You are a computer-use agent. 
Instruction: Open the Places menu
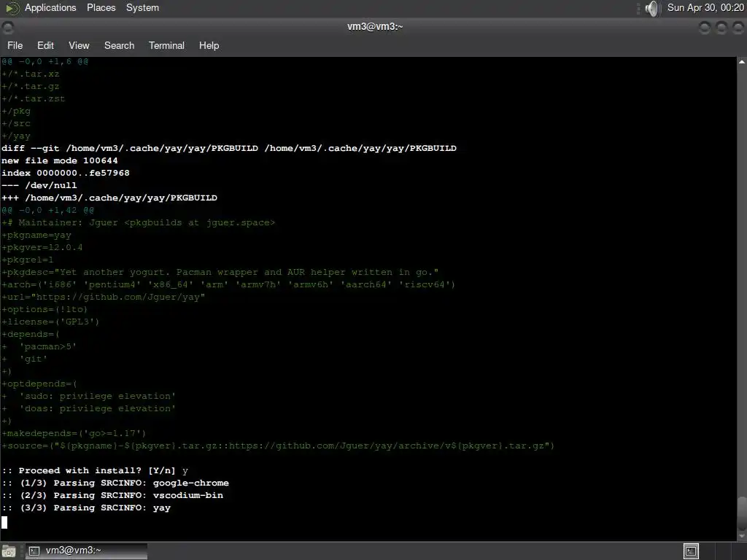[101, 7]
